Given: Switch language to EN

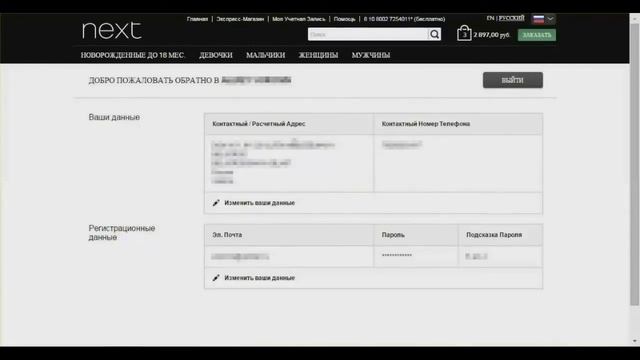Looking at the screenshot, I should 490,18.
